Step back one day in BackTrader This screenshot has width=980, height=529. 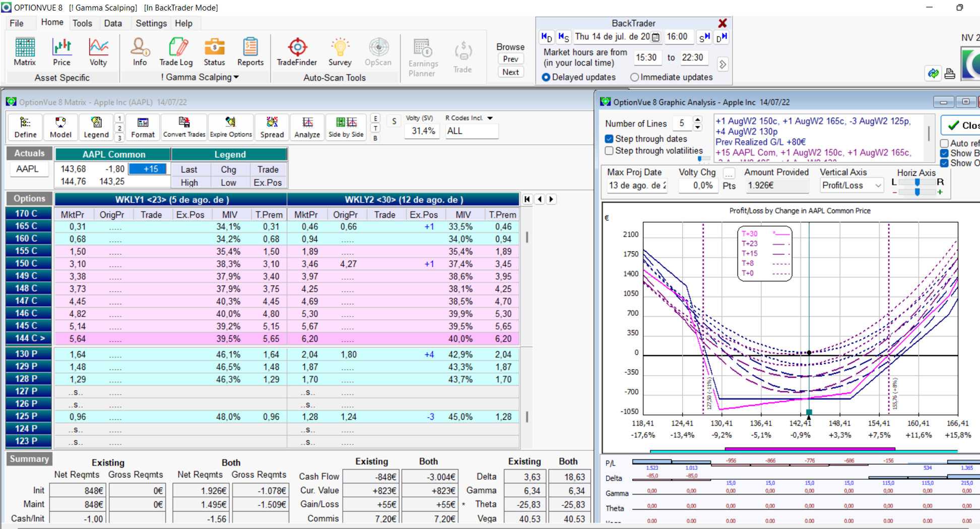[547, 37]
